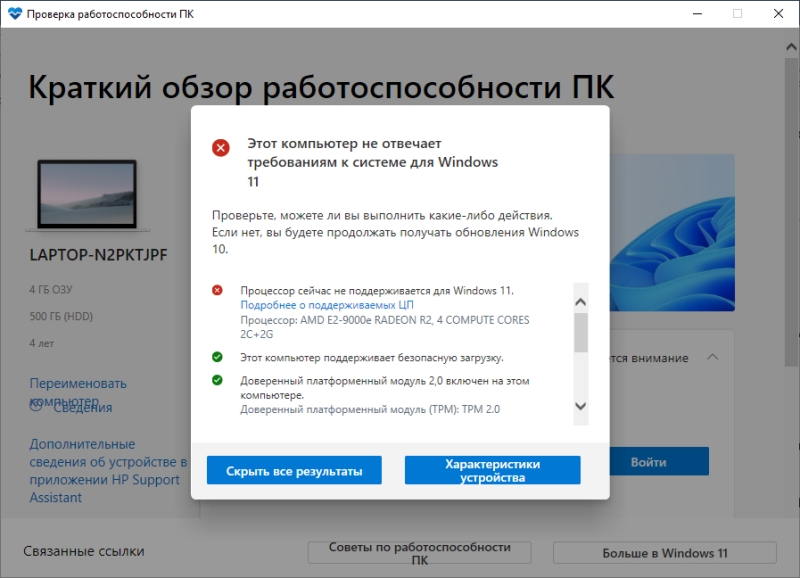Click the 4 лет device age text
Screen dimensions: 800x578
[41, 343]
